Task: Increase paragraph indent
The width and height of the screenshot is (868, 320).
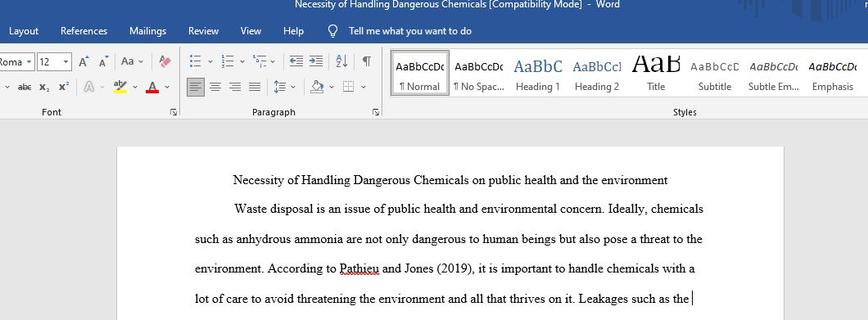Action: (316, 61)
